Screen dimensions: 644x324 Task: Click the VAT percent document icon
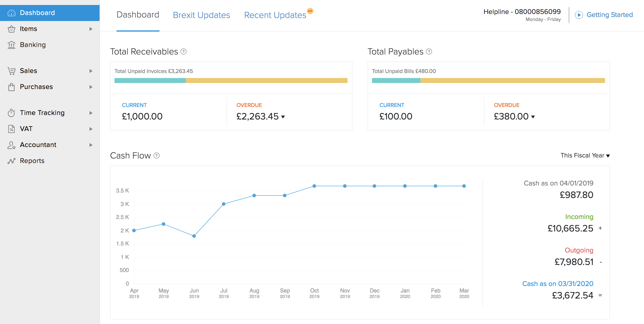click(x=11, y=129)
